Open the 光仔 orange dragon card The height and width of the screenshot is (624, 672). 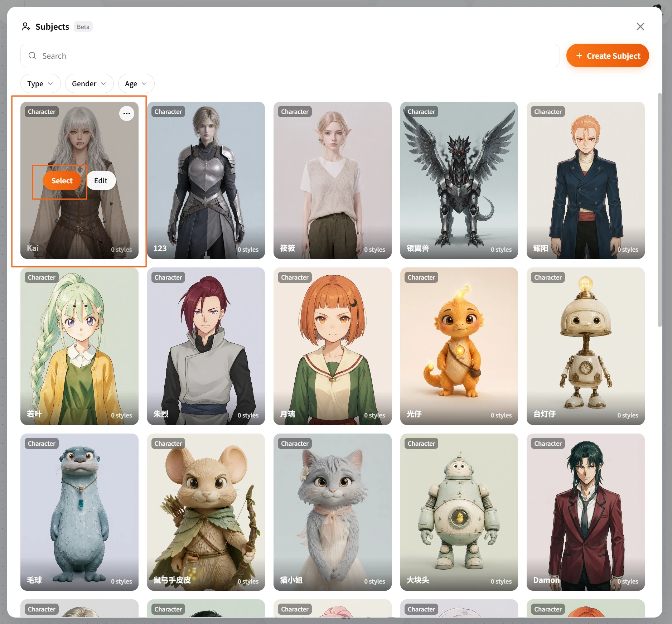coord(459,346)
